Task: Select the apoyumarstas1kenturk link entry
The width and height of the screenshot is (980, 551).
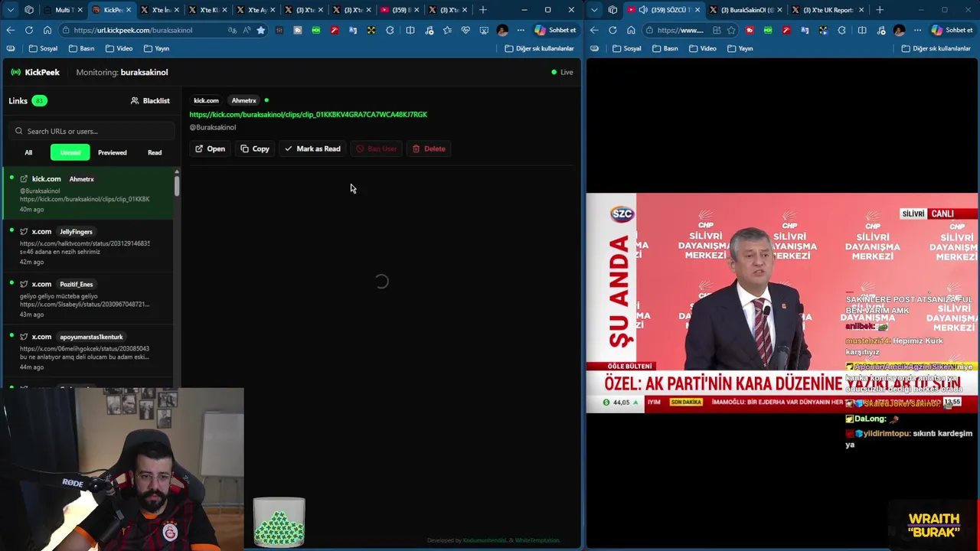Action: click(88, 351)
